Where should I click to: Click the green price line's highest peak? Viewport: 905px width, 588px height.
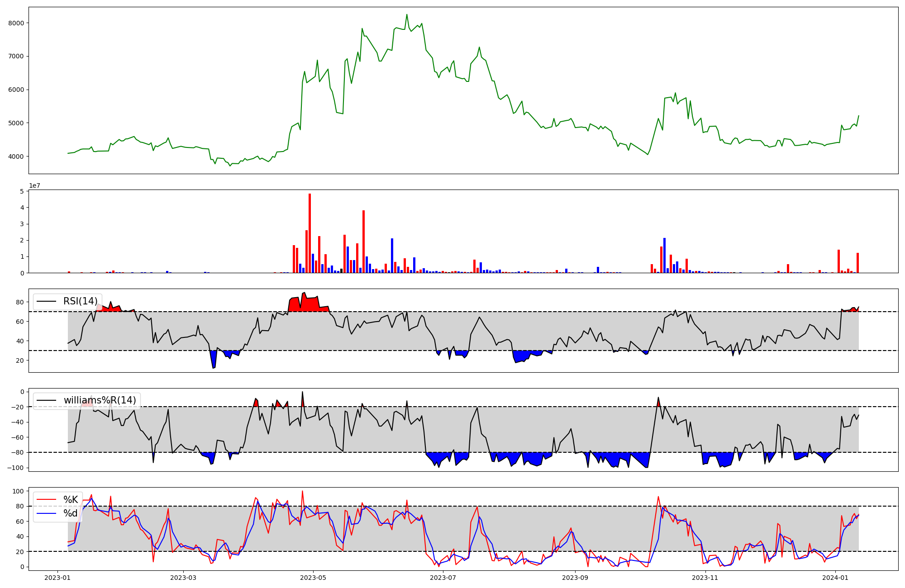(407, 15)
